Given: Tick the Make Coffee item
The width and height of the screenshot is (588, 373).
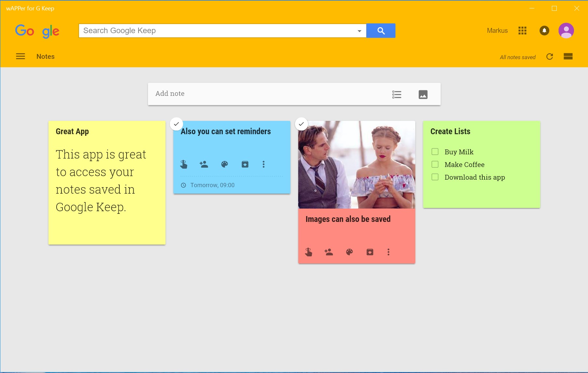Looking at the screenshot, I should [x=435, y=164].
